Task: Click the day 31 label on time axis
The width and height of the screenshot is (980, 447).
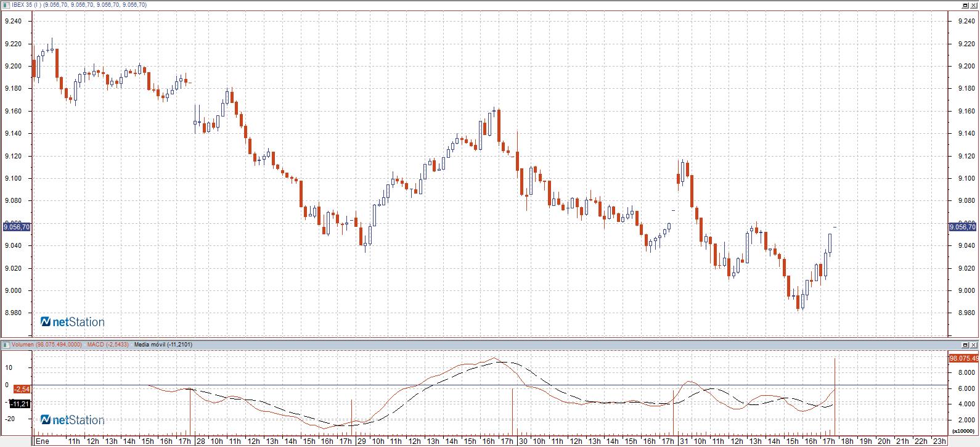Action: click(x=684, y=441)
